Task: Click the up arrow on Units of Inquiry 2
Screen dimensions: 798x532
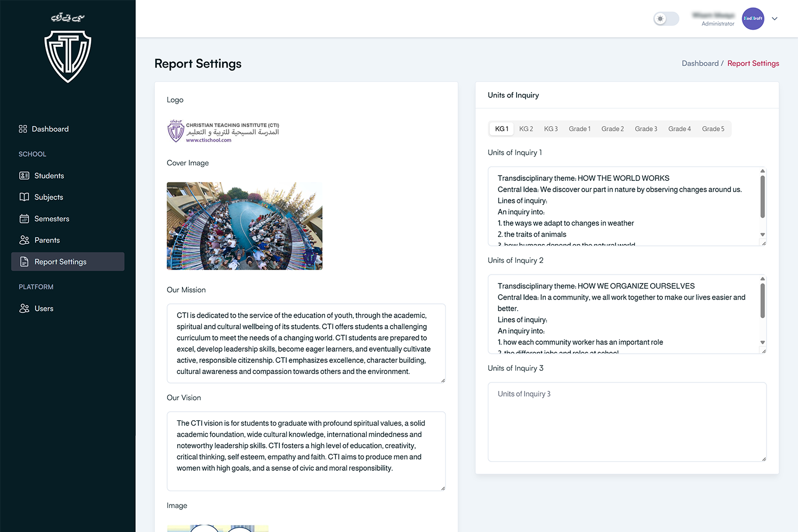Action: point(762,278)
